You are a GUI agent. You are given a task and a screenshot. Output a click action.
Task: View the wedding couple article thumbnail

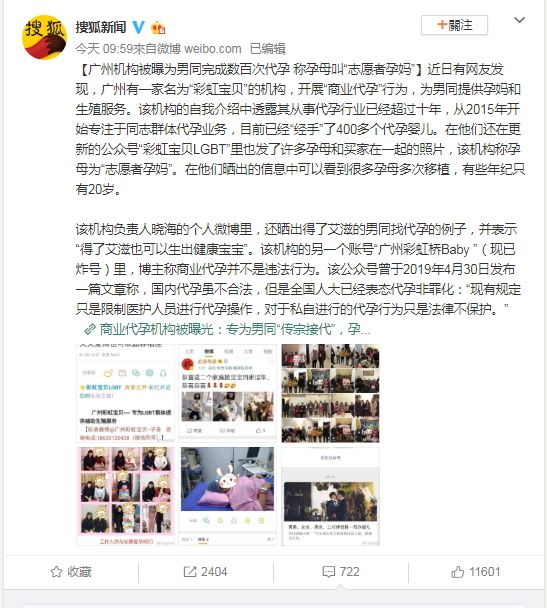coord(330,496)
